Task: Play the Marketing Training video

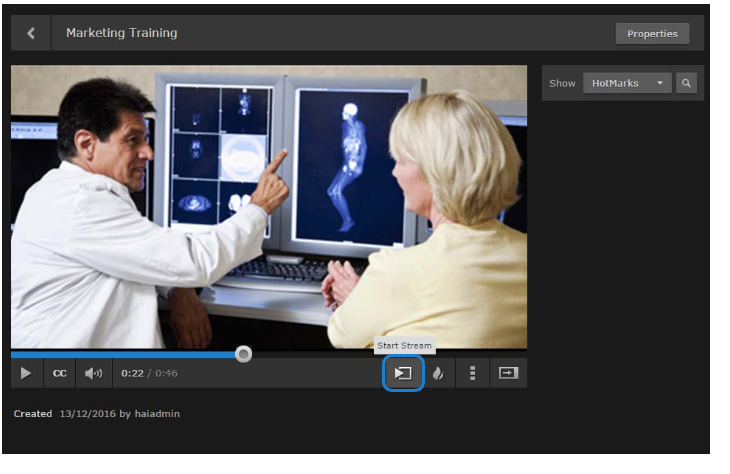Action: pyautogui.click(x=26, y=373)
